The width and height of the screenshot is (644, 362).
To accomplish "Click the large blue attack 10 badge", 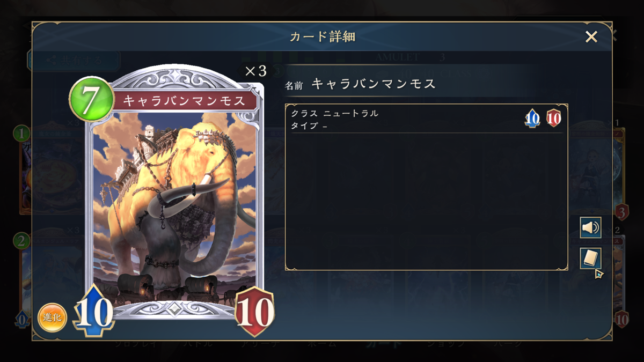I will point(93,311).
